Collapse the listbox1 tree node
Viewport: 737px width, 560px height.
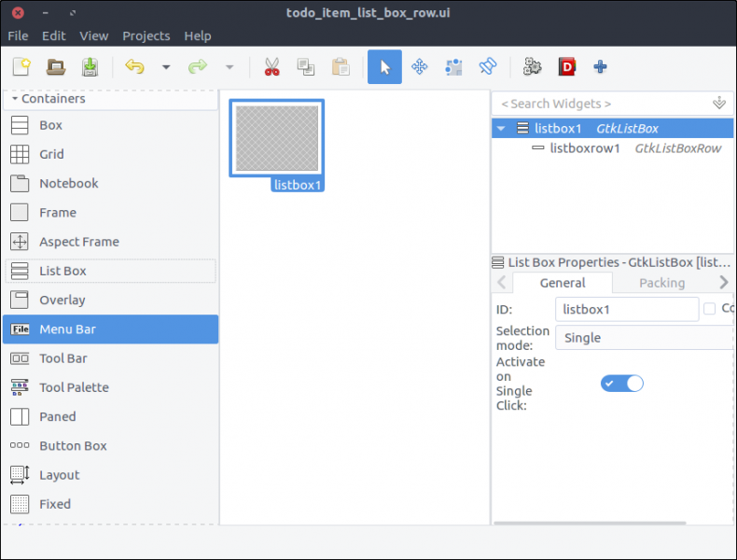502,129
